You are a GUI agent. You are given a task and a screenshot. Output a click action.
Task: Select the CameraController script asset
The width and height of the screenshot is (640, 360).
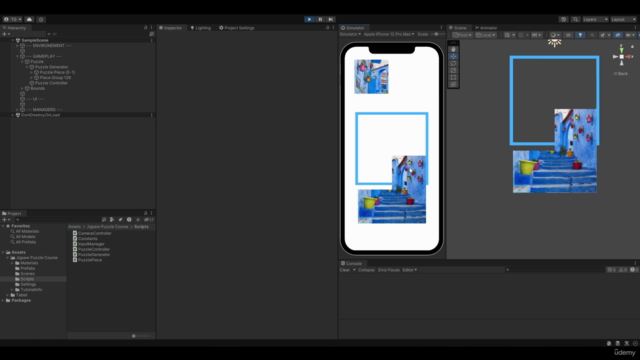coord(92,233)
